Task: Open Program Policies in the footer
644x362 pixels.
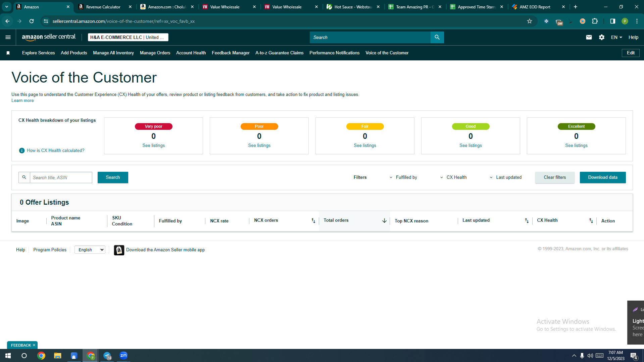Action: 50,250
